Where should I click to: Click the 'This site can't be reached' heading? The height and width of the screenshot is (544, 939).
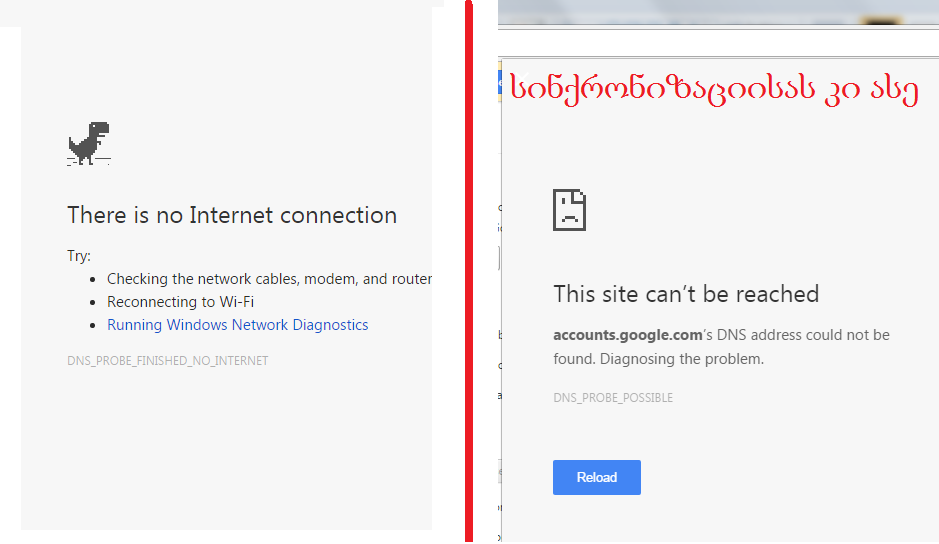686,294
